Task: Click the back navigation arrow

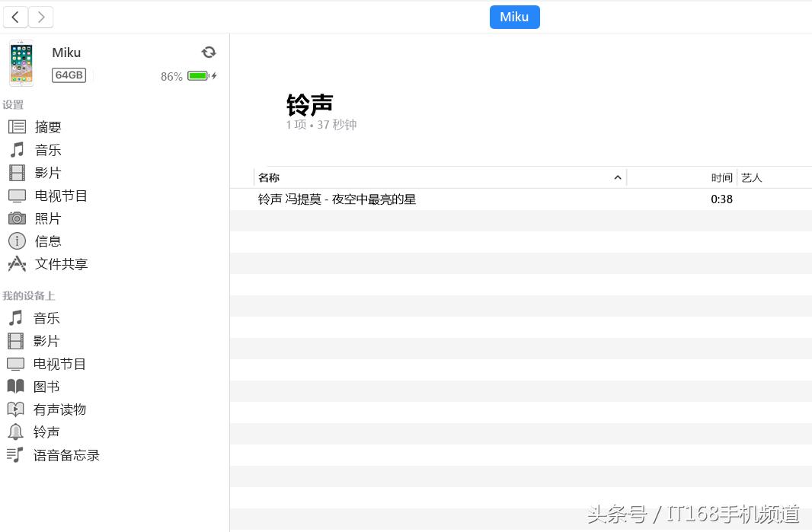Action: tap(15, 17)
